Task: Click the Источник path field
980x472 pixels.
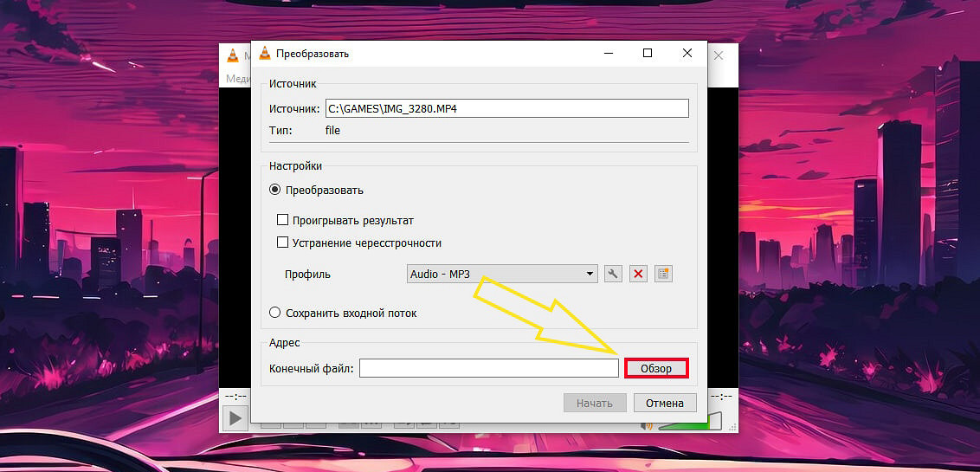Action: tap(506, 108)
